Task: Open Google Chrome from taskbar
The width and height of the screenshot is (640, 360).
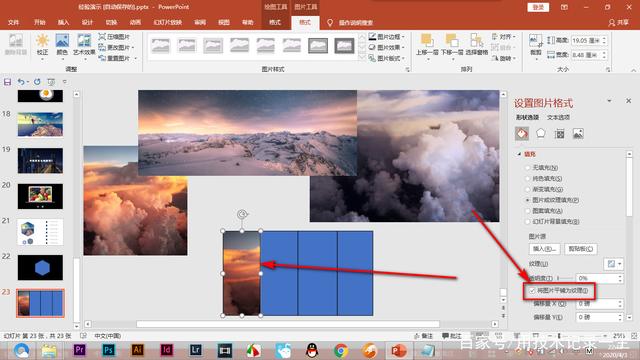Action: (x=340, y=351)
